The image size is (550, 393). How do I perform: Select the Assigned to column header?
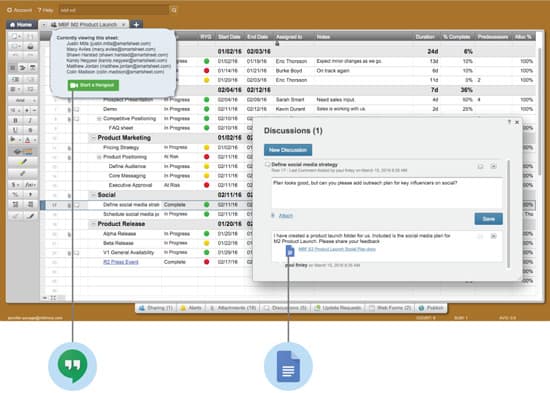[x=289, y=36]
